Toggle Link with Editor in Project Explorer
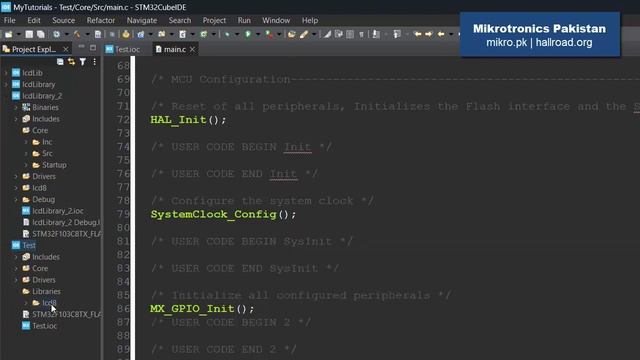Viewport: 640px width, 360px height. click(71, 62)
